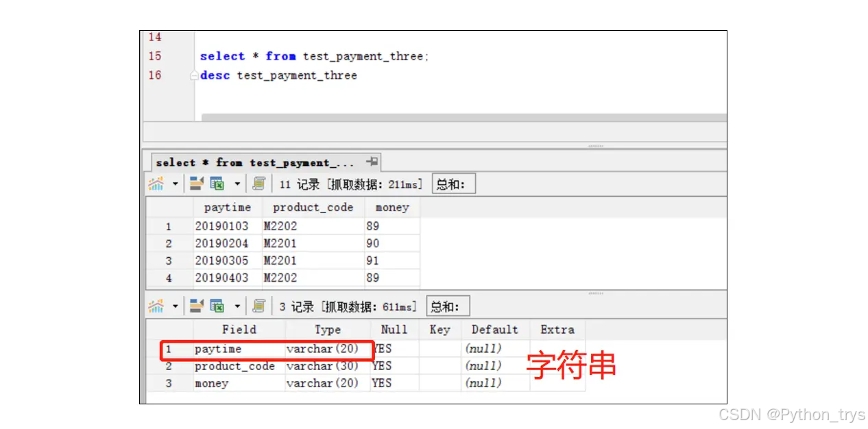
Task: Export to Excel from the 3 记录 toolbar
Action: click(x=217, y=306)
